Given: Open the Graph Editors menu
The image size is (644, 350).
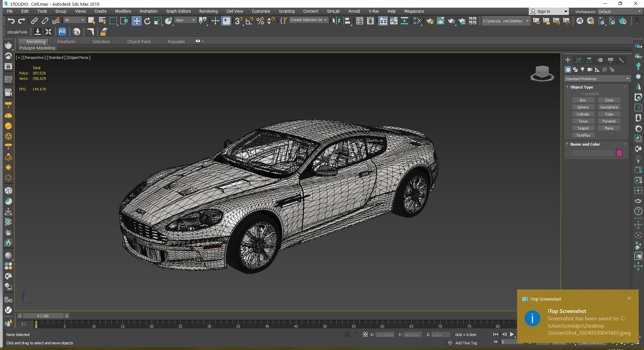Looking at the screenshot, I should pos(178,11).
